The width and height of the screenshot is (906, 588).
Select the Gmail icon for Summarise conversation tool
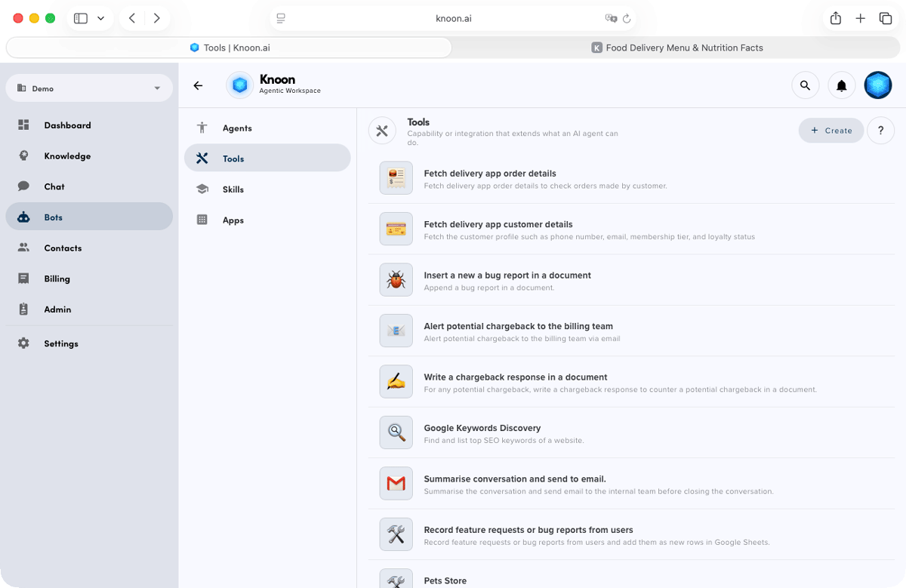point(396,483)
